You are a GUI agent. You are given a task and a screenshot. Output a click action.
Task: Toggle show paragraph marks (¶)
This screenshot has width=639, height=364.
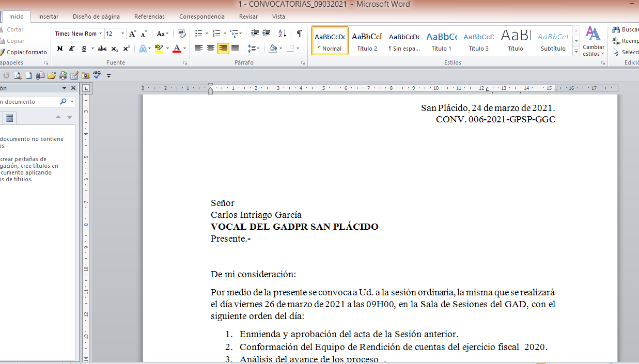(x=299, y=34)
